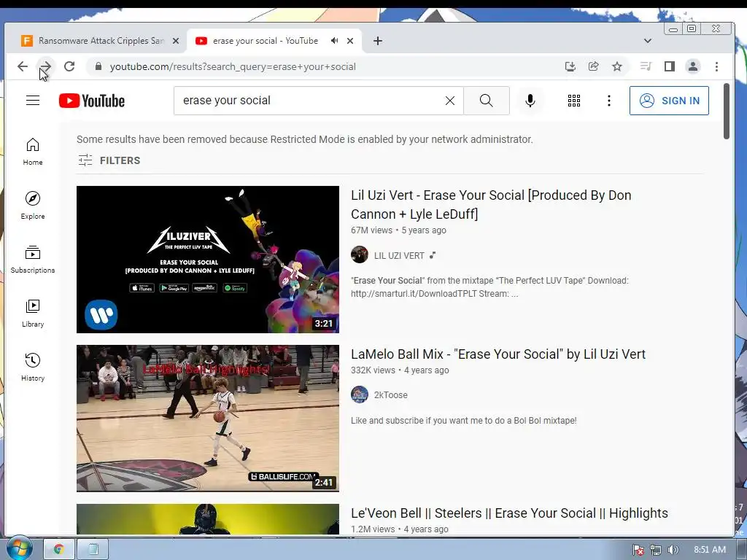This screenshot has height=560, width=747.
Task: Open Explore in sidebar
Action: [x=33, y=205]
